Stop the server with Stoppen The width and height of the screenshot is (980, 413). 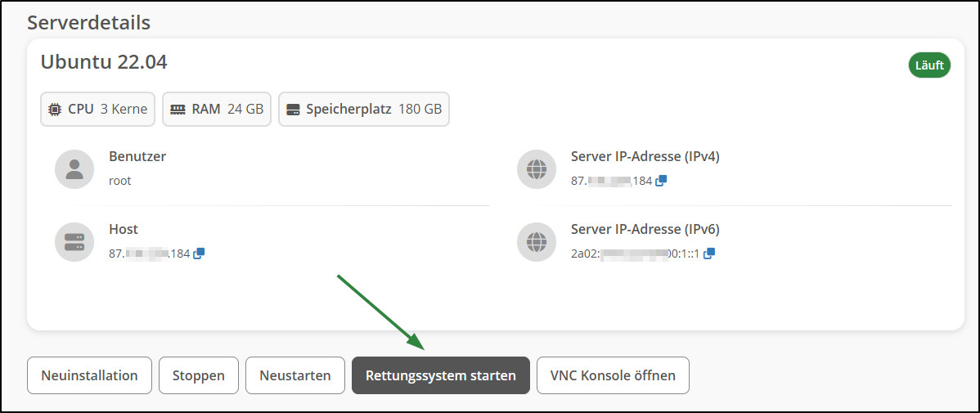199,375
